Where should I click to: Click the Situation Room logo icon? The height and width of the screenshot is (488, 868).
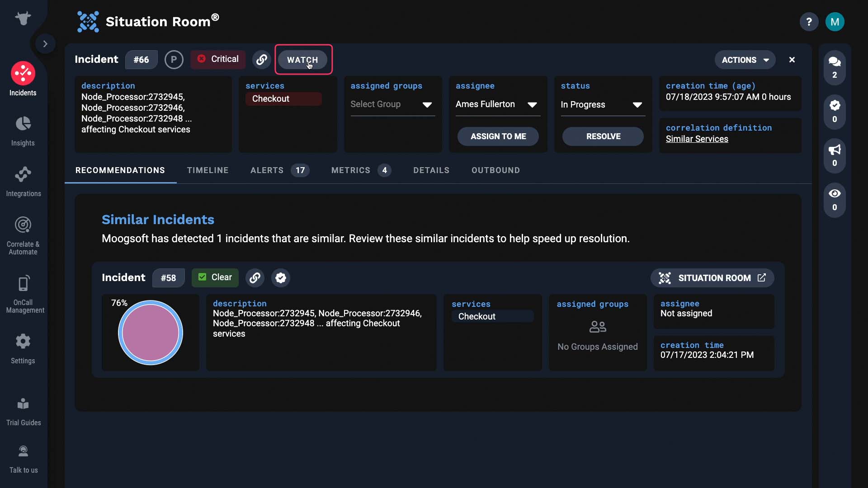(x=88, y=22)
